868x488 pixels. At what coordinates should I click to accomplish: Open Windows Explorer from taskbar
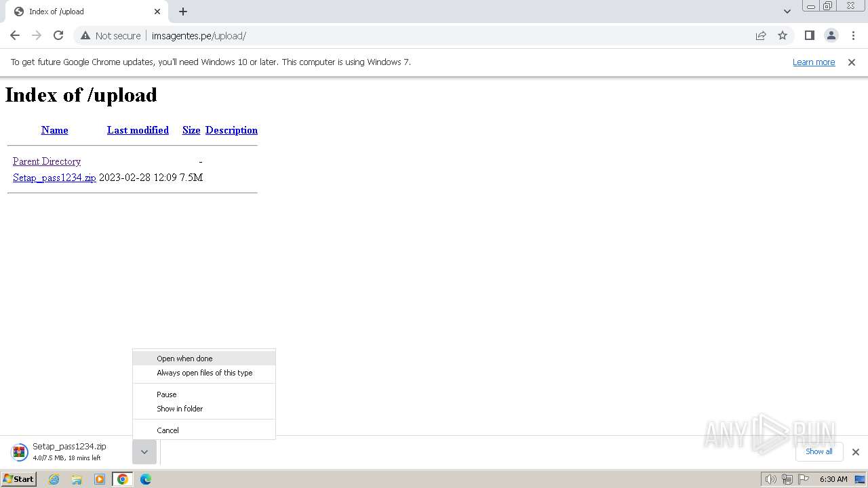click(77, 479)
